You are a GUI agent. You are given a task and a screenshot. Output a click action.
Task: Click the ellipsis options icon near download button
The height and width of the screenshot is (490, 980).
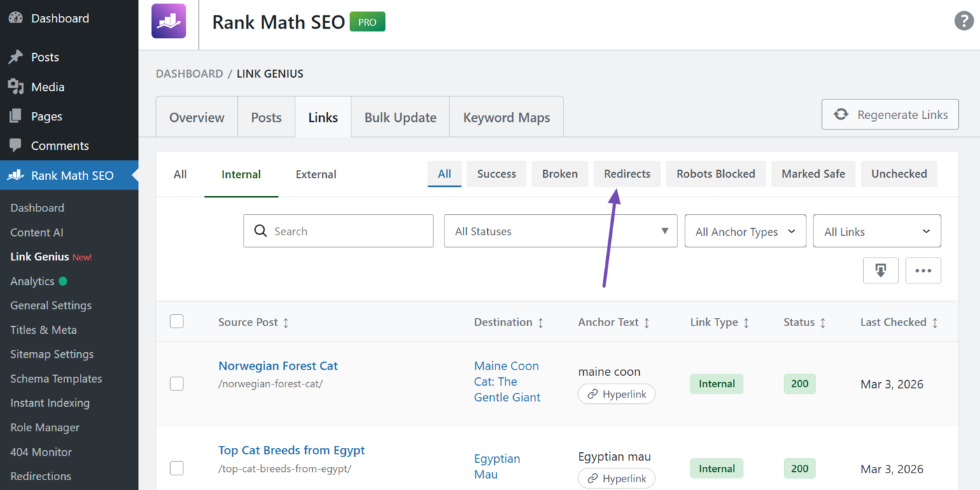point(923,270)
